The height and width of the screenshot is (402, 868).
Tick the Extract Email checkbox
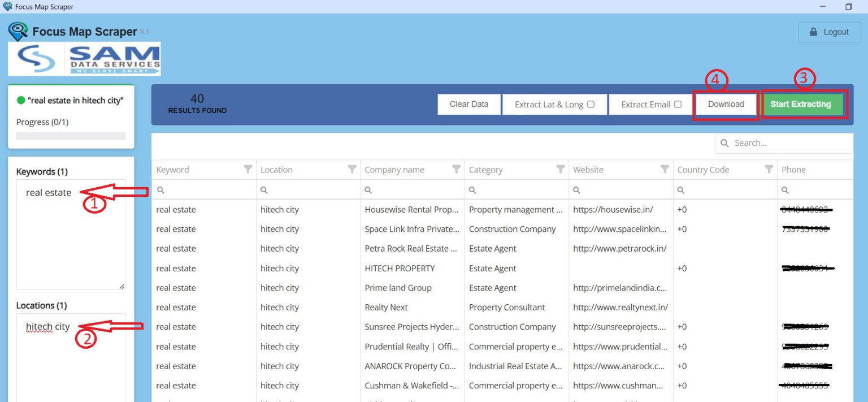(x=678, y=105)
